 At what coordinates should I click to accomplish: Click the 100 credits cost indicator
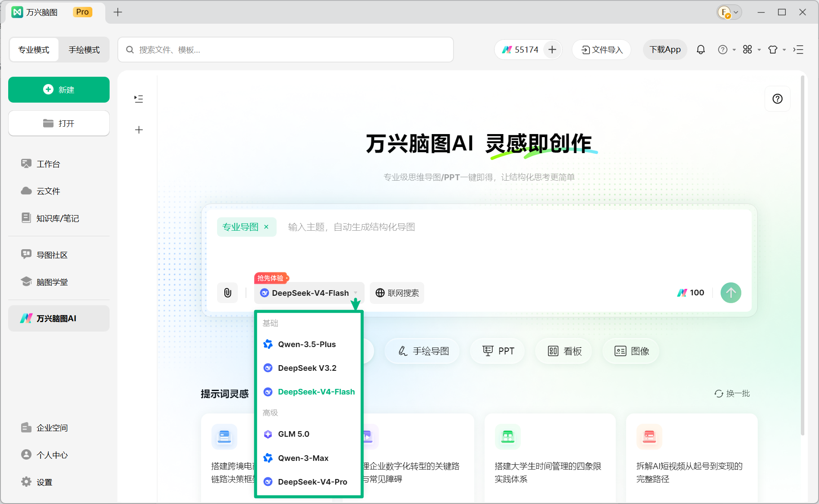click(x=690, y=293)
